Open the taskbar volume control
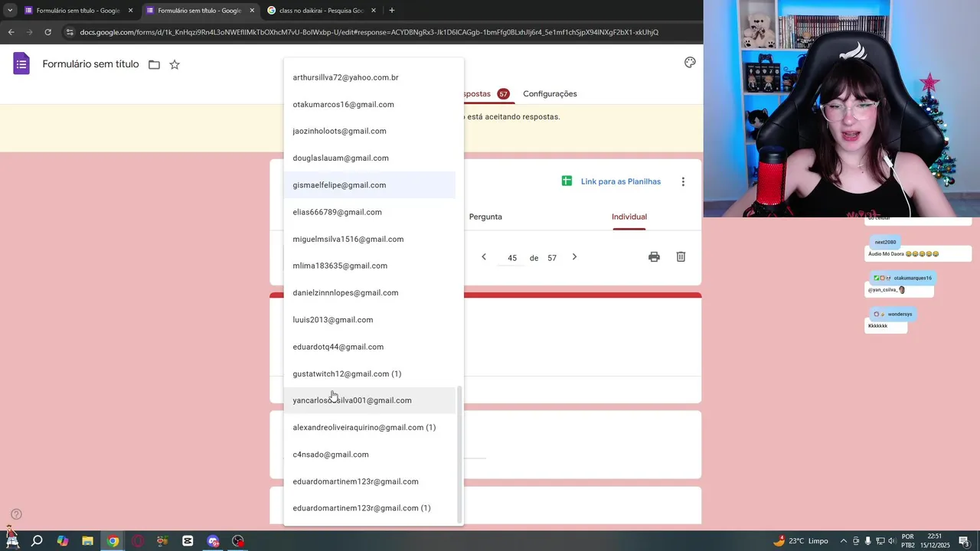Image resolution: width=980 pixels, height=551 pixels. coord(892,541)
